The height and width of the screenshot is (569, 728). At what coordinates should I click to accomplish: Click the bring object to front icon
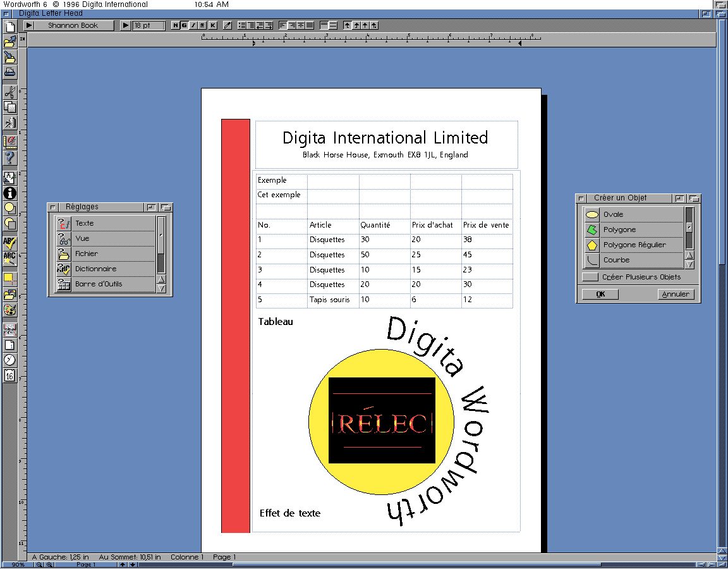pyautogui.click(x=9, y=209)
